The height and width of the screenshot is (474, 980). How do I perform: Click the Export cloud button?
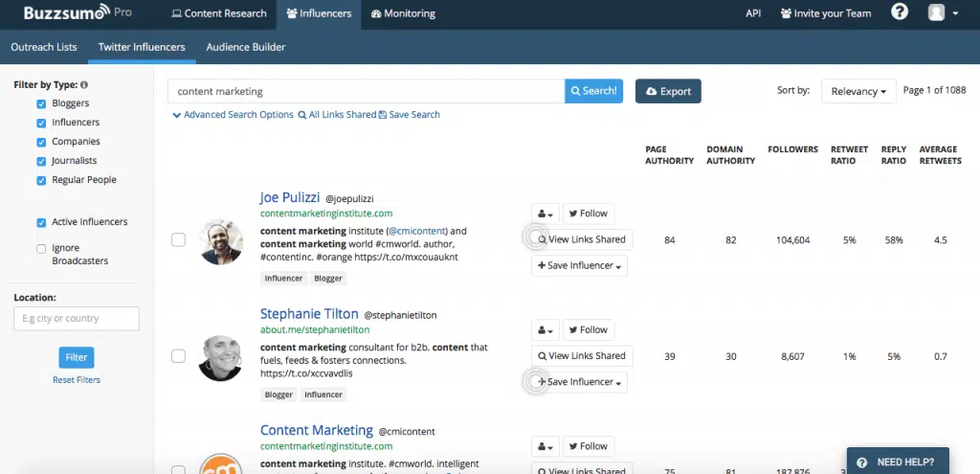(x=668, y=91)
